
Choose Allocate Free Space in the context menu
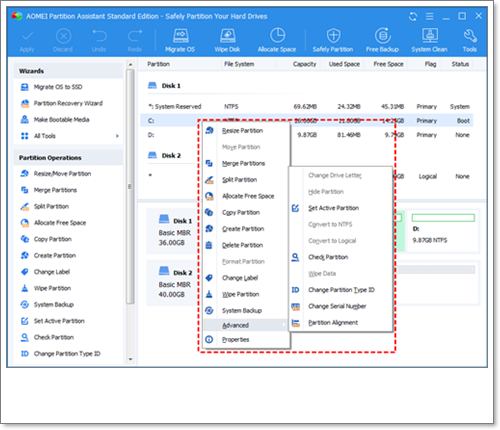pyautogui.click(x=246, y=196)
